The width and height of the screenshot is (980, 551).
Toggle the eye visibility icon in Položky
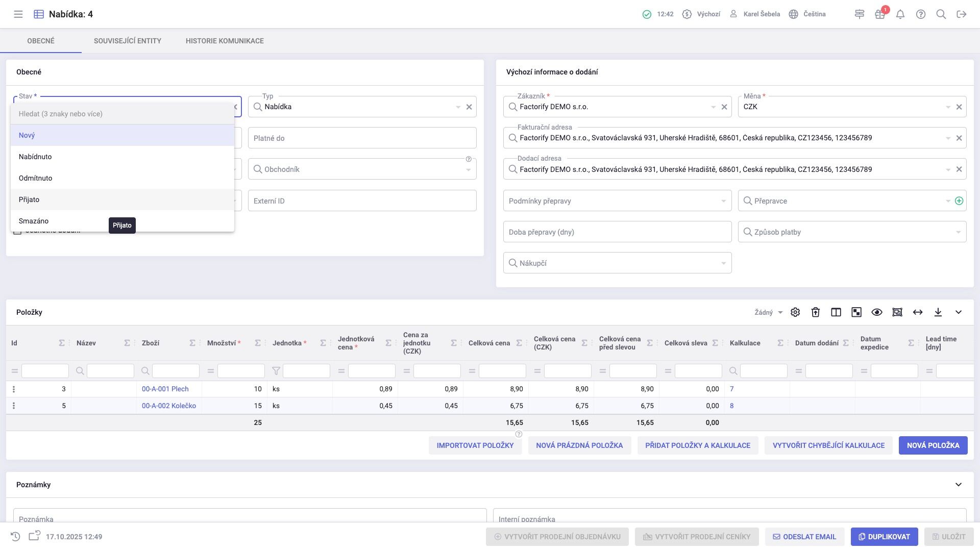pos(877,312)
